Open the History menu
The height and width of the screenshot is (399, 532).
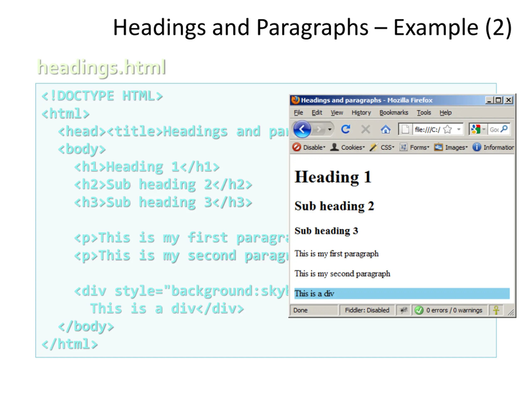(361, 113)
